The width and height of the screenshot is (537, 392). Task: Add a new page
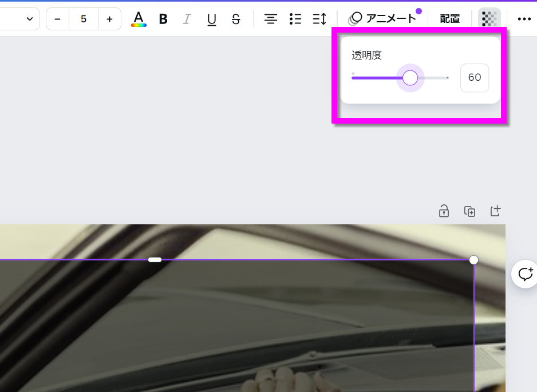pos(496,211)
